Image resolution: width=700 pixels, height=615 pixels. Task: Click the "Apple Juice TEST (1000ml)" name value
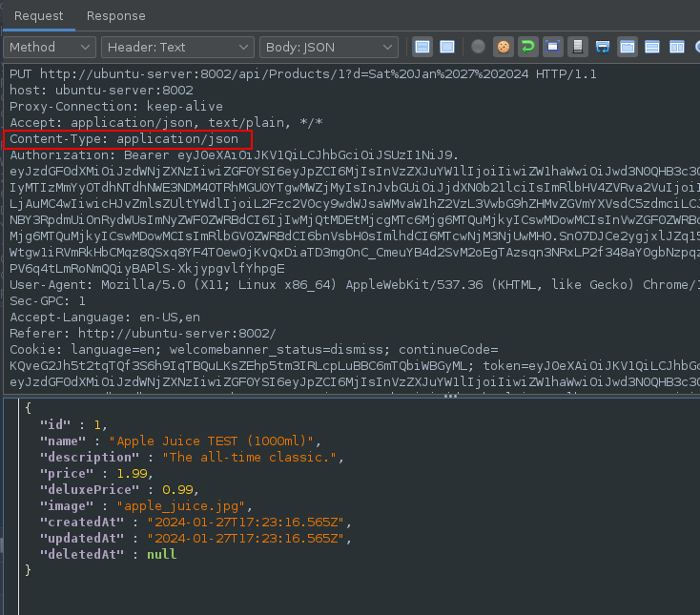click(211, 441)
